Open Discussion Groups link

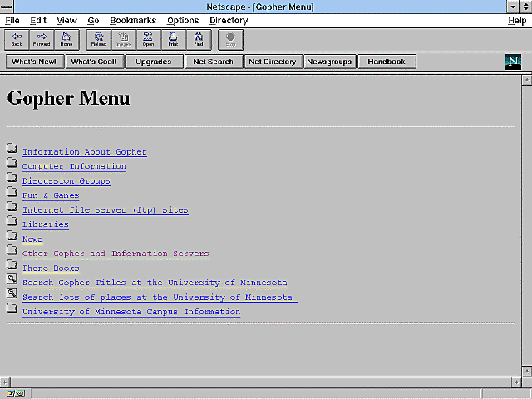click(x=66, y=181)
